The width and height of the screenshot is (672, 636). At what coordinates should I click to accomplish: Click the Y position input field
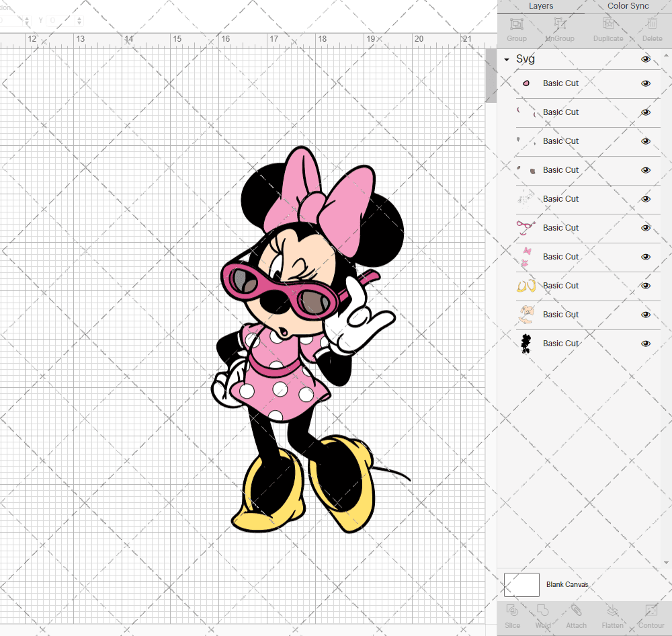click(60, 20)
